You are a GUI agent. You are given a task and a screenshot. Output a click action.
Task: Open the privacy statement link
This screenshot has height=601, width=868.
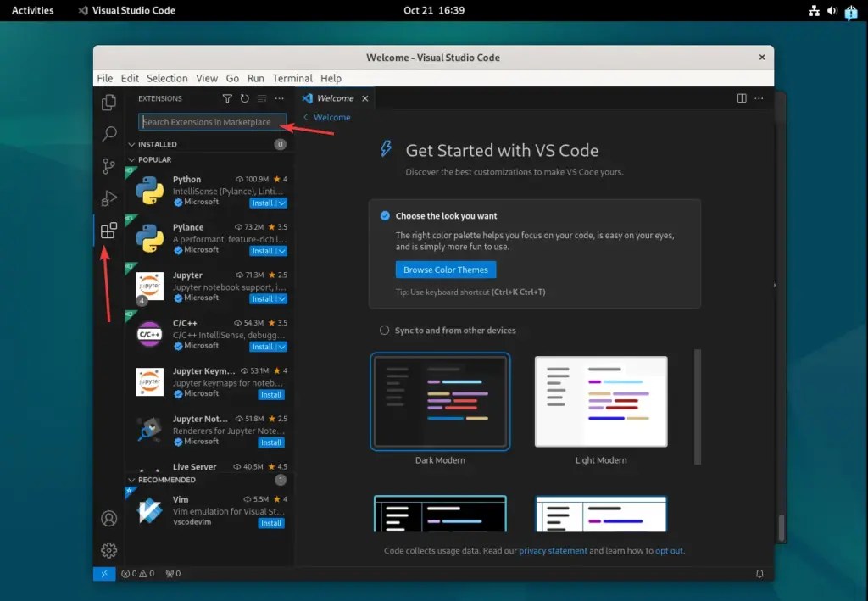tap(554, 550)
